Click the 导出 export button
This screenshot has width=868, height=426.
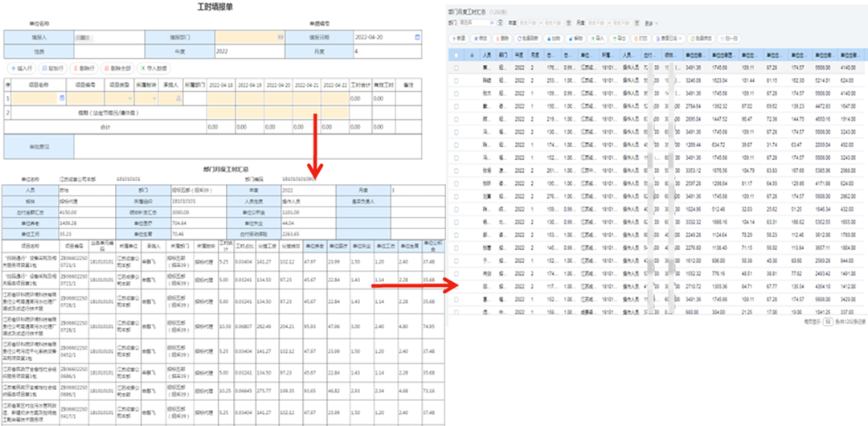[x=620, y=38]
